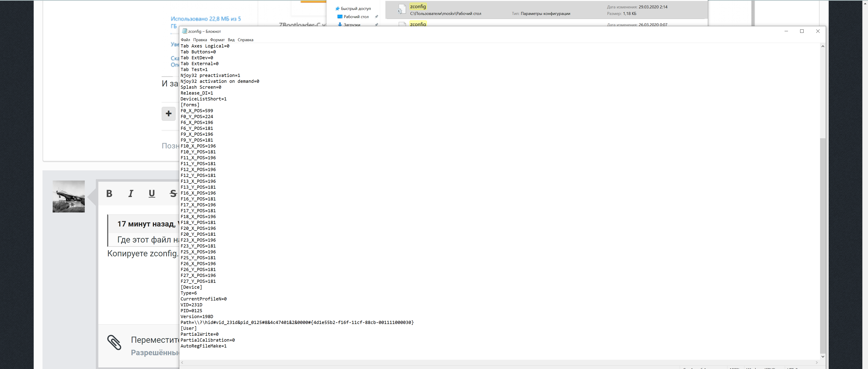868x369 pixels.
Task: Click the Quick Access star icon
Action: click(337, 9)
